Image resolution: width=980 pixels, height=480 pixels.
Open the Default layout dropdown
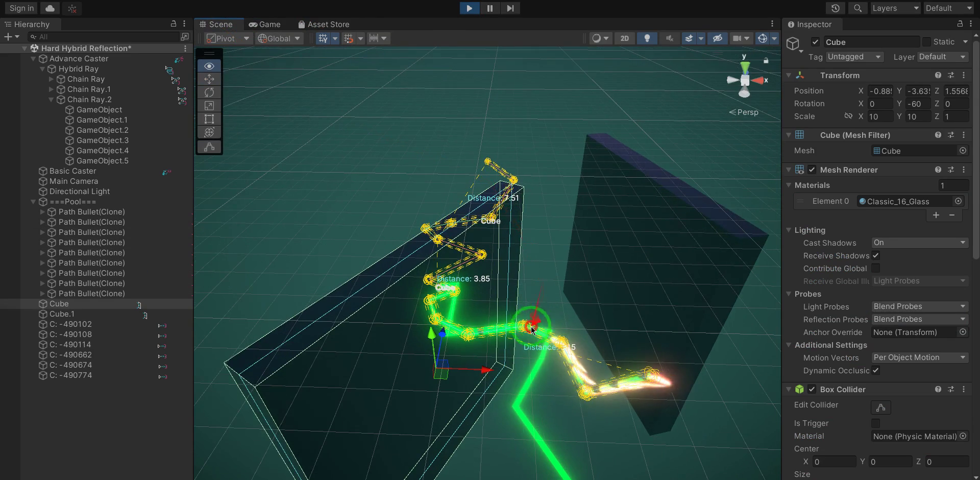pos(949,8)
